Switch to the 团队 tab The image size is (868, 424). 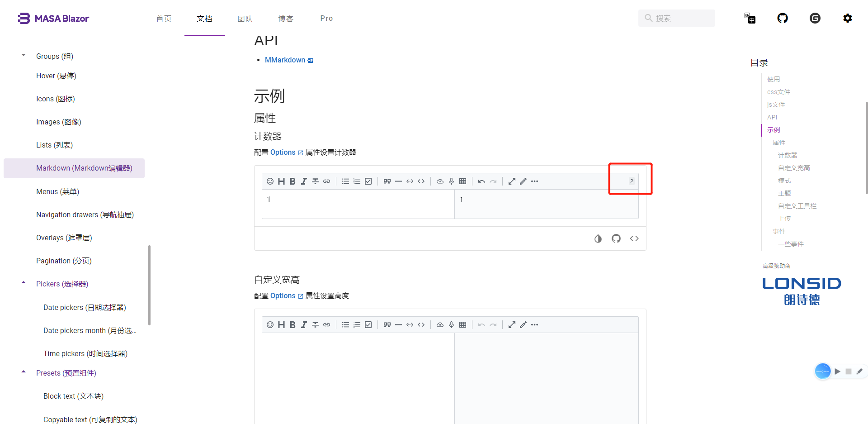click(245, 19)
